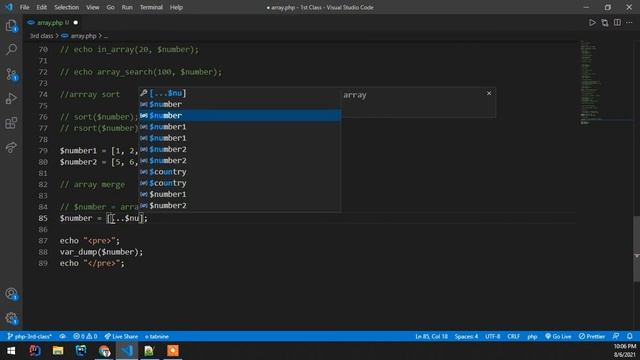This screenshot has height=360, width=640.
Task: Open the Windows Start button
Action: point(11,351)
